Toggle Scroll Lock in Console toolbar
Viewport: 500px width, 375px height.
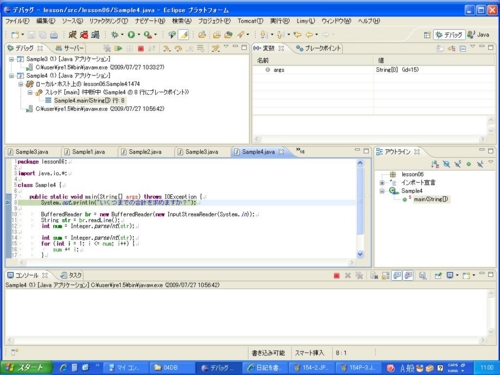[385, 276]
